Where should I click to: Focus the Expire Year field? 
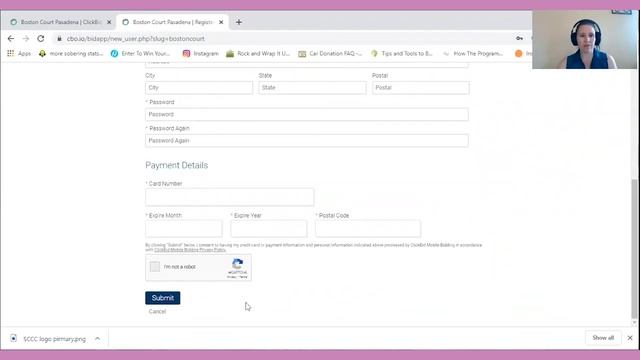(269, 229)
